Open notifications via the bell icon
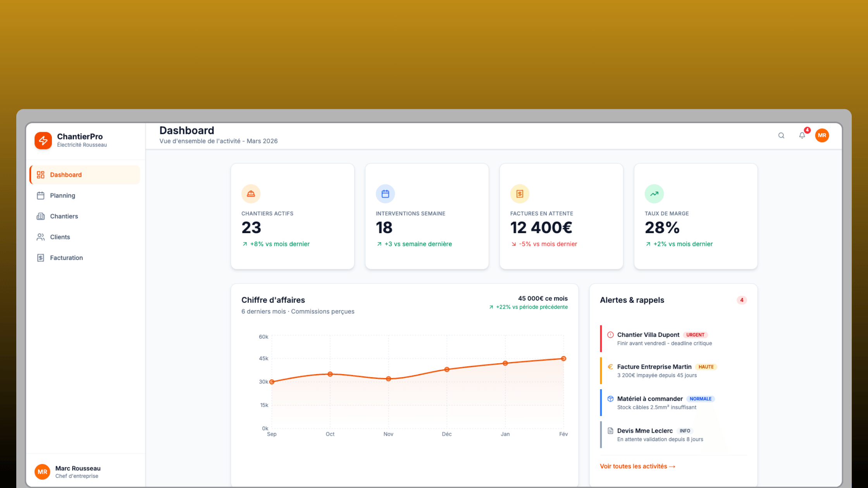The width and height of the screenshot is (868, 488). (x=802, y=136)
